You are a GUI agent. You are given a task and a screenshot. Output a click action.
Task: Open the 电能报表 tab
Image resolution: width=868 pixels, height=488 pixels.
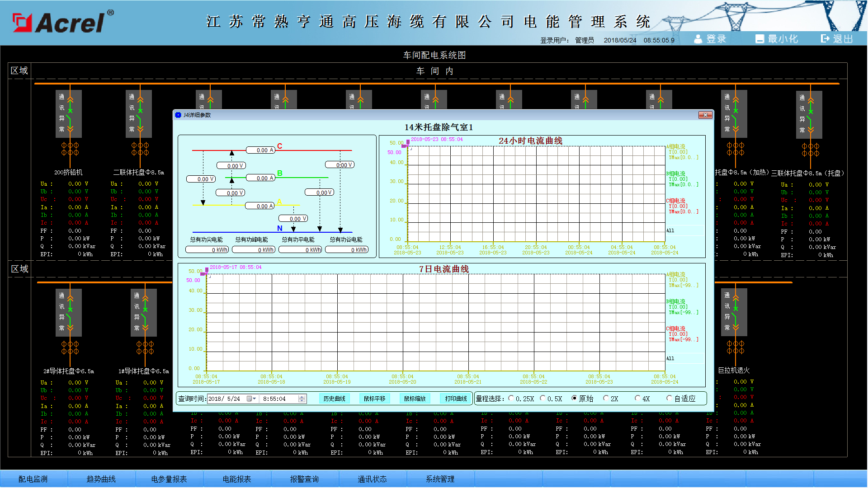(x=237, y=479)
